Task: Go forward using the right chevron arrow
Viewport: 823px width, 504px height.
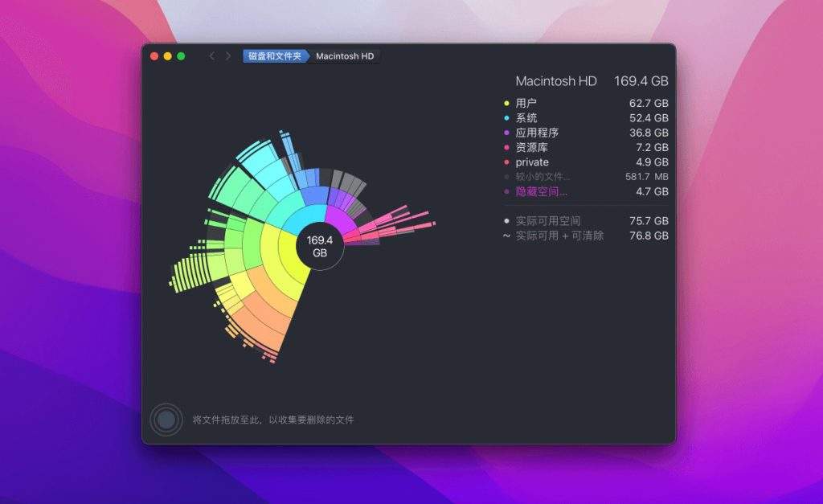Action: pos(228,56)
